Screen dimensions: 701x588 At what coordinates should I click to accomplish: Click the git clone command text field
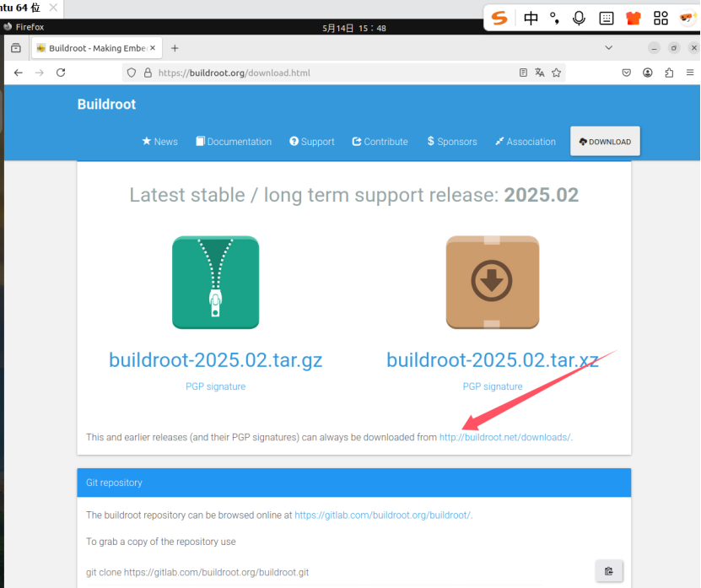[x=313, y=572]
